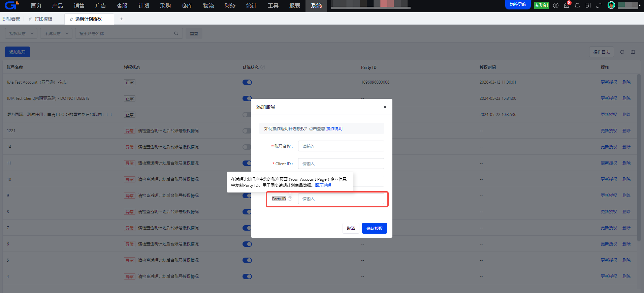Open the 操作说明 link in the dialog
This screenshot has height=293, width=644.
334,129
